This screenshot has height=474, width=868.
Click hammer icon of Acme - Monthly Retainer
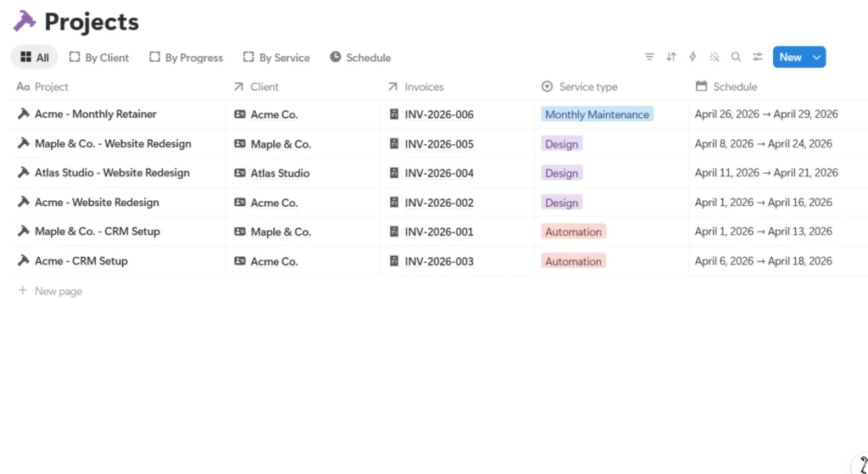23,114
